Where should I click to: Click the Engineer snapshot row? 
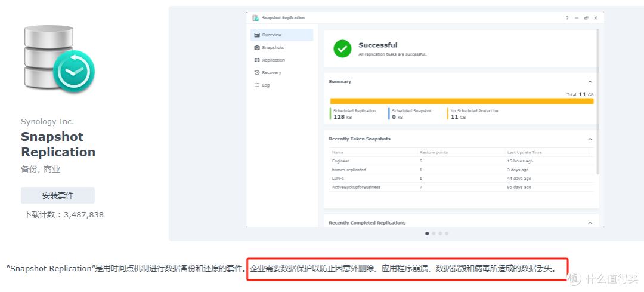(x=462, y=161)
